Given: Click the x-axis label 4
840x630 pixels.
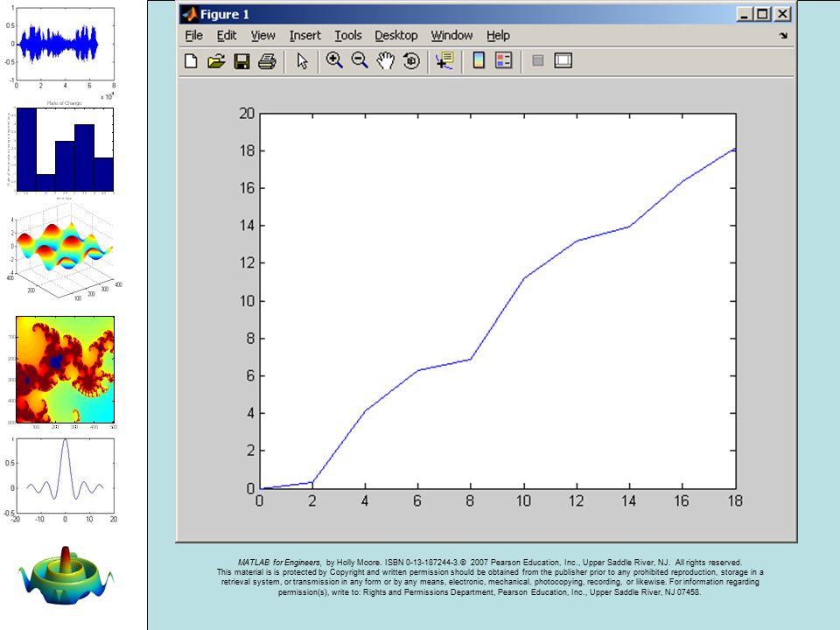Looking at the screenshot, I should point(365,500).
